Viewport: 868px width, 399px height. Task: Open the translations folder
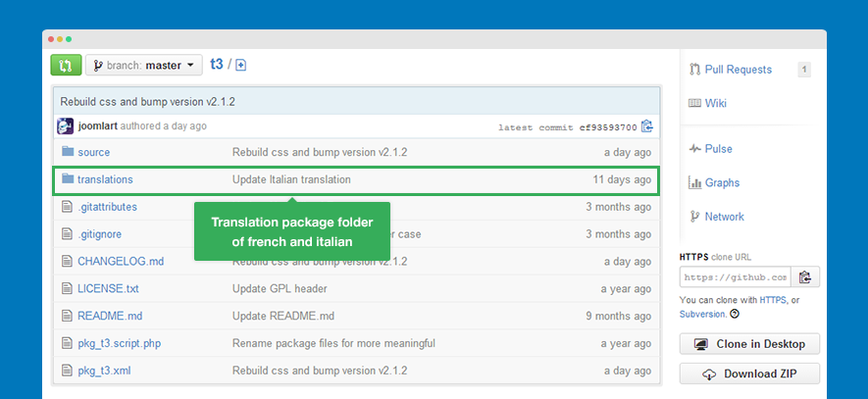104,180
